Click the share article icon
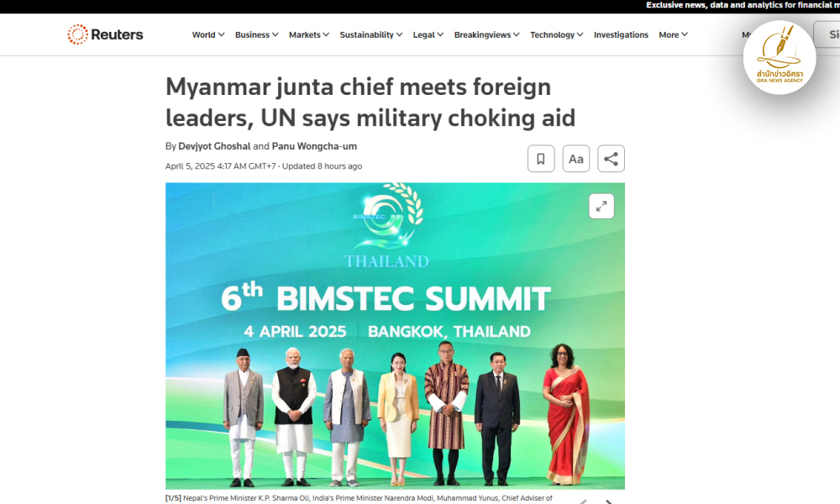 (x=611, y=159)
